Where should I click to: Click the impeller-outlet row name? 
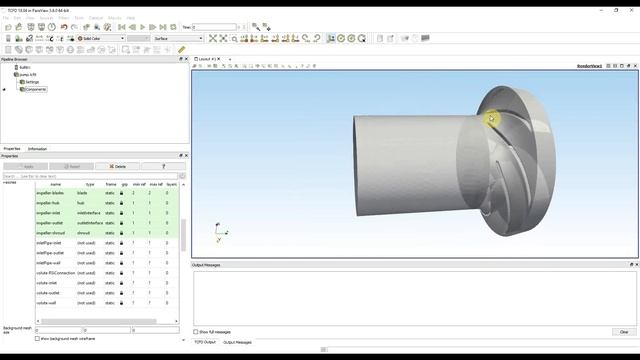(x=49, y=223)
